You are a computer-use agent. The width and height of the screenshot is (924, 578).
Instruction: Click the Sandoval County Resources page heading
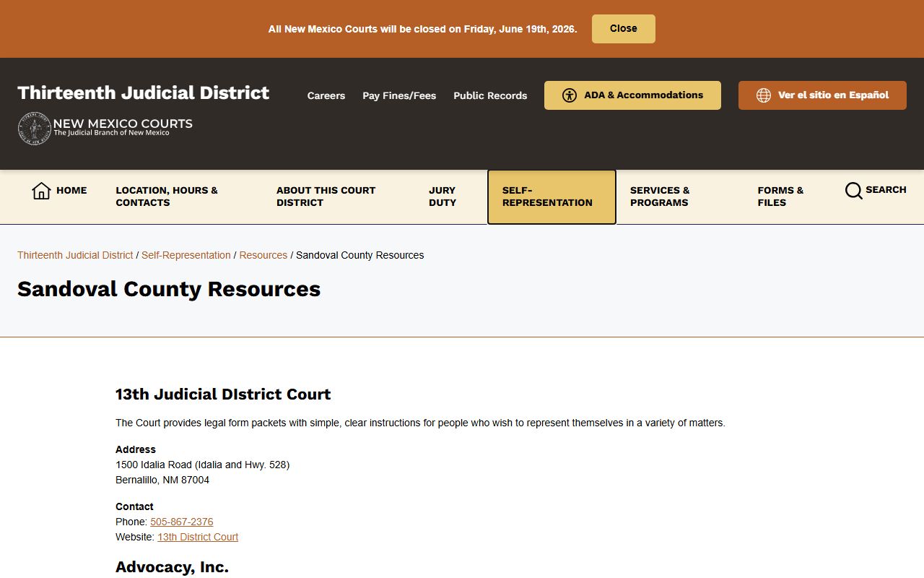169,289
